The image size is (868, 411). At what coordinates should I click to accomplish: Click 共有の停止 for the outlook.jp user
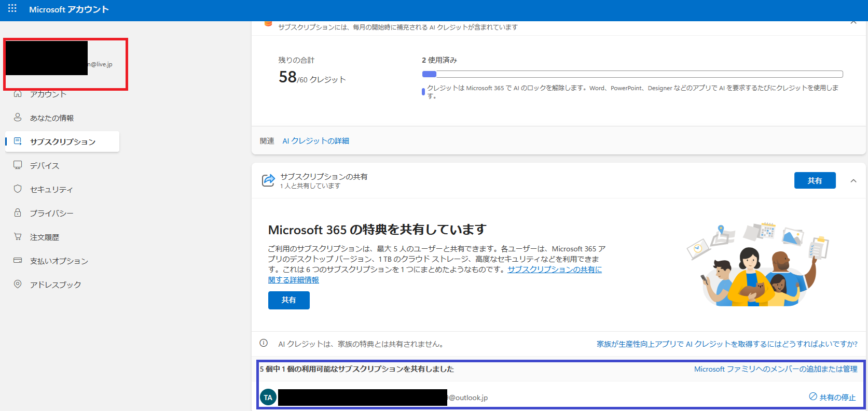point(832,397)
